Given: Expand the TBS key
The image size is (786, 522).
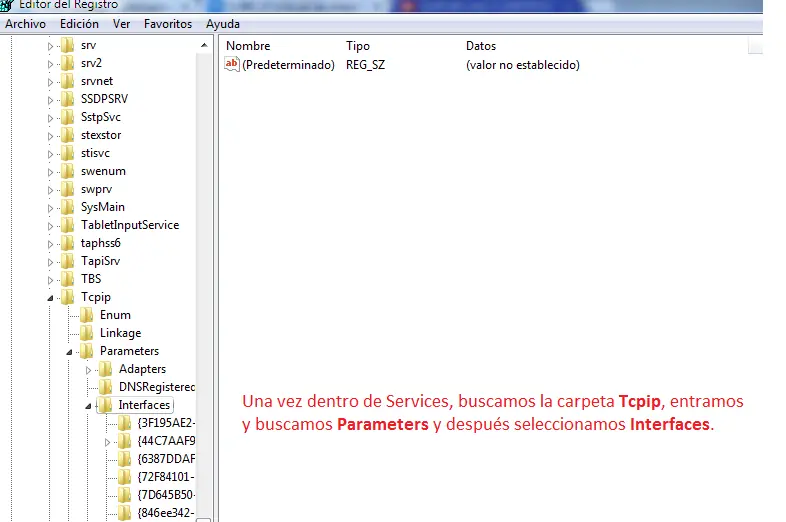Looking at the screenshot, I should [x=50, y=280].
